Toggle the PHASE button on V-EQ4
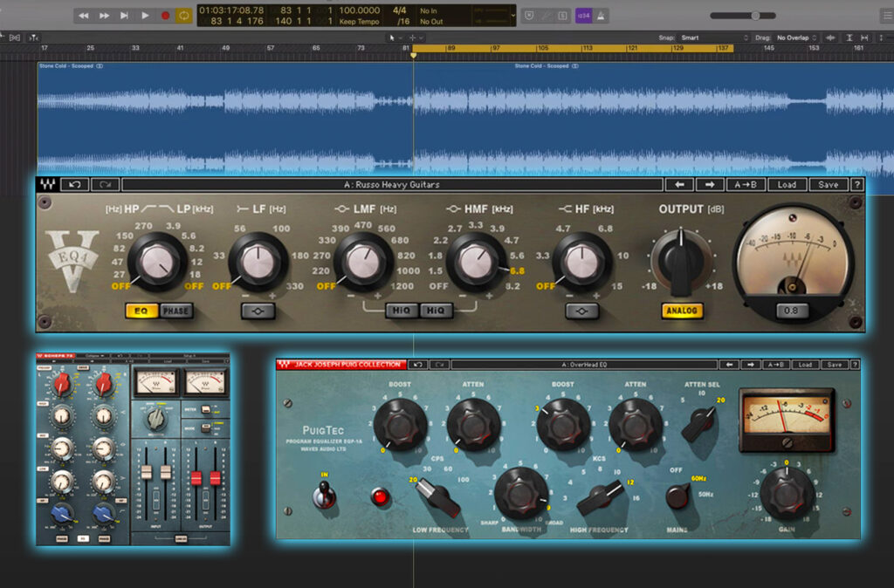Image resolution: width=894 pixels, height=588 pixels. coord(175,311)
